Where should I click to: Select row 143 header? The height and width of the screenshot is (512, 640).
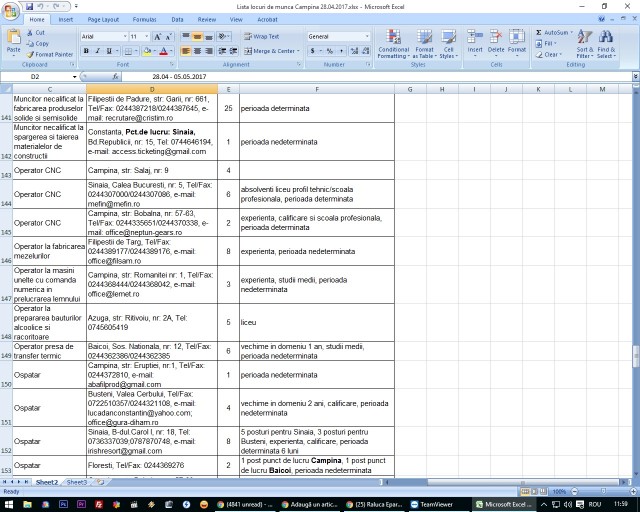[6, 170]
